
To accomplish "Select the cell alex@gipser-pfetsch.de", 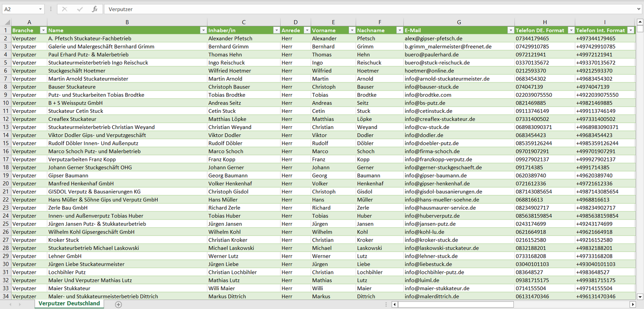I will coord(433,38).
